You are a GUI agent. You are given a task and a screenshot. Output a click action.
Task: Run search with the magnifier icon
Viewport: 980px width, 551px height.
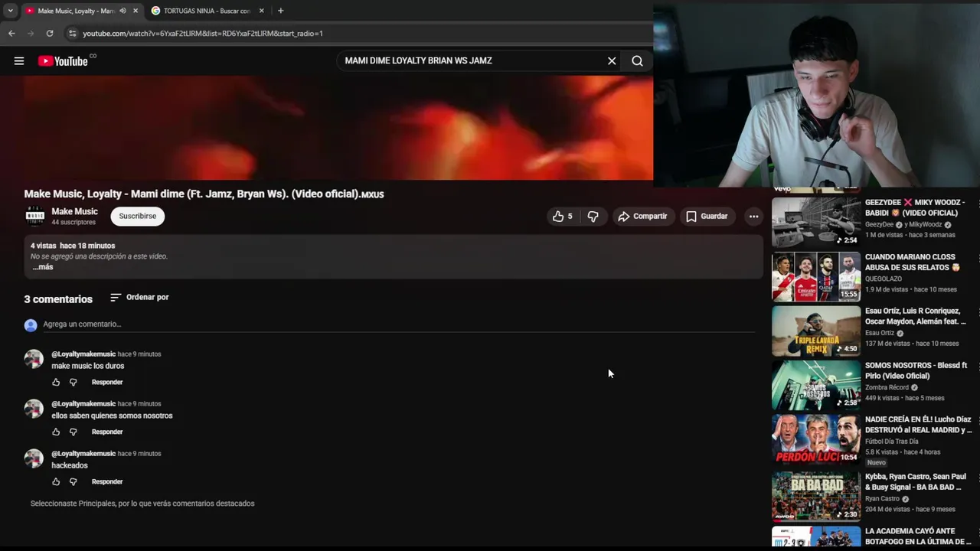[x=637, y=61]
